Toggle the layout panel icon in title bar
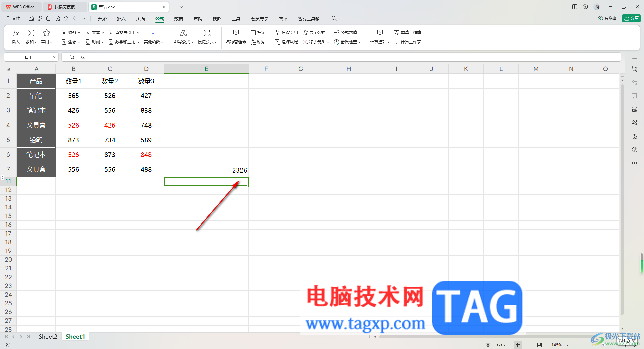This screenshot has height=349, width=644. (x=575, y=7)
